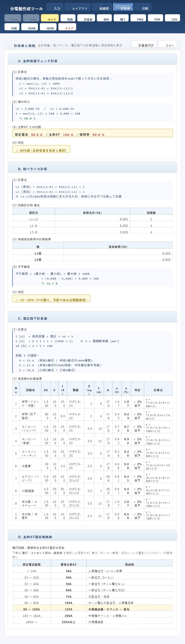Click the 保存 save button

coord(104,18)
